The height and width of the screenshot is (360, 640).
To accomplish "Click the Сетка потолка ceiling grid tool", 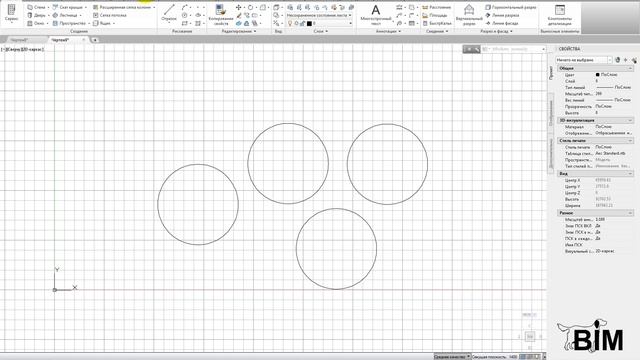I will (x=109, y=15).
